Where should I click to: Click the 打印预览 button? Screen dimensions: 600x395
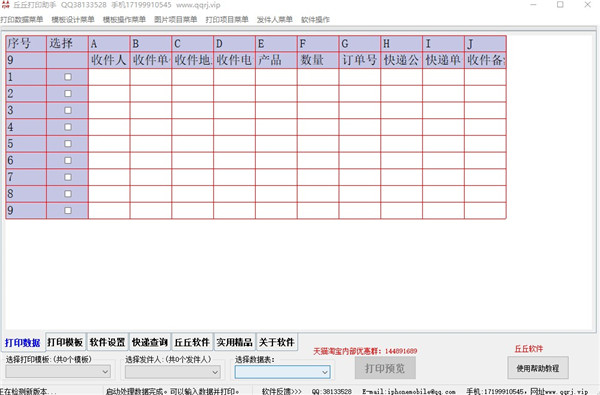[385, 368]
